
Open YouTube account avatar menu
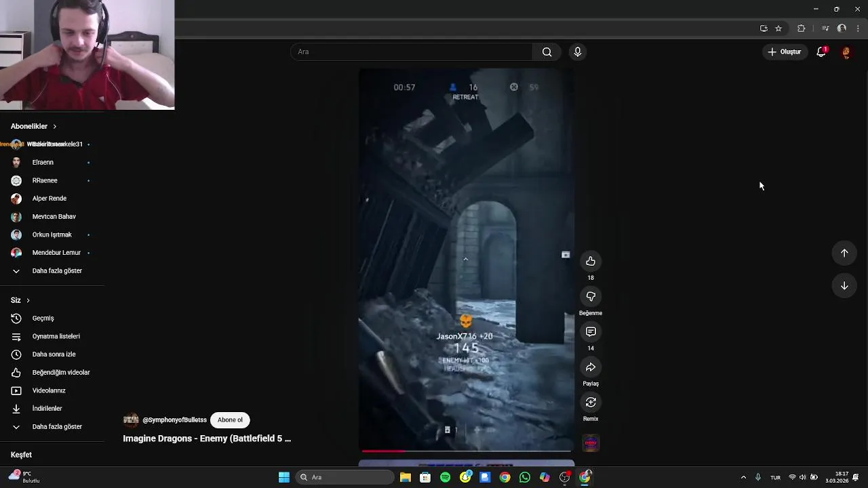(846, 52)
